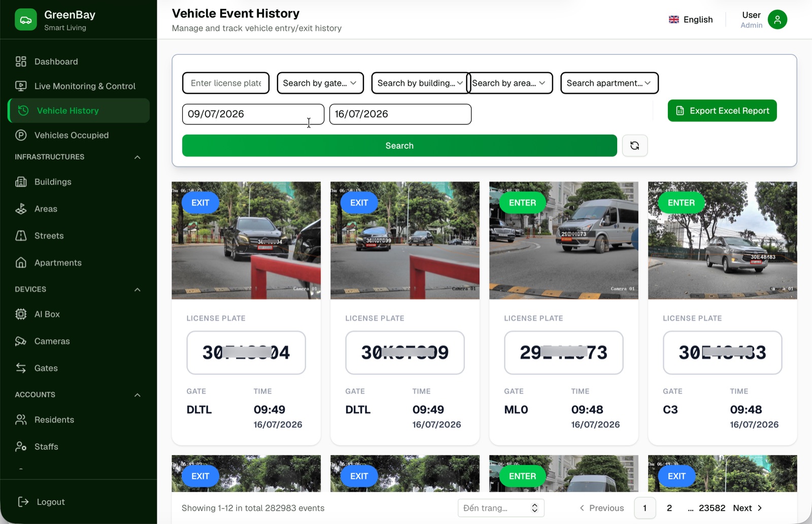Open the first EXIT DLTL event thumbnail

click(x=246, y=240)
